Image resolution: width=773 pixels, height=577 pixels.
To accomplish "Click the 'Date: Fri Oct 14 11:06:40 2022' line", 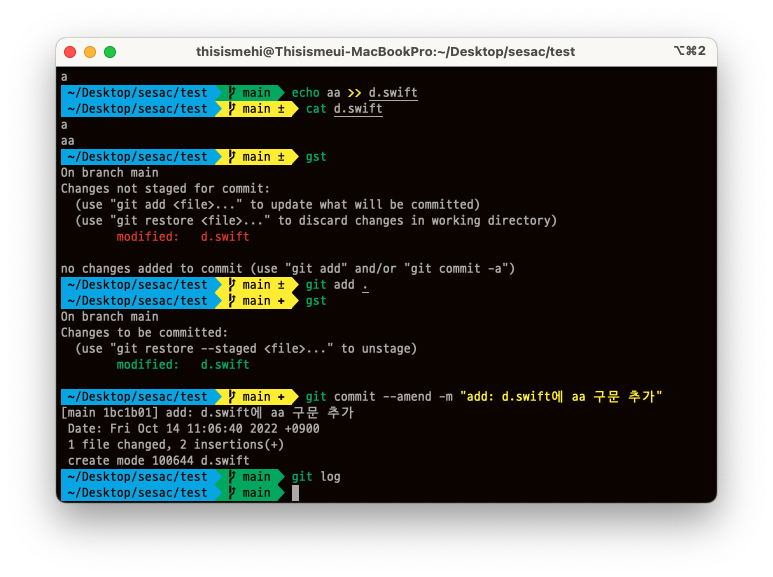I will point(193,429).
